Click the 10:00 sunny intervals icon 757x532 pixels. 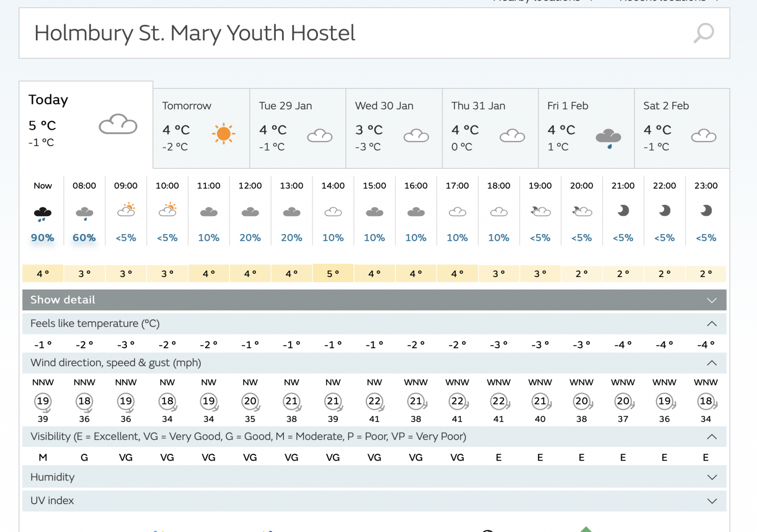tap(167, 209)
